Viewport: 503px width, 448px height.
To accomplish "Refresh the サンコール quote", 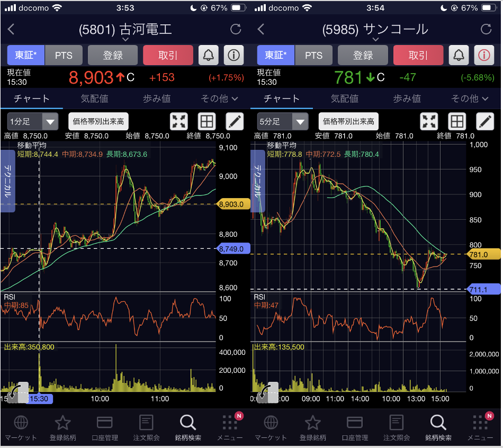I will click(x=486, y=29).
